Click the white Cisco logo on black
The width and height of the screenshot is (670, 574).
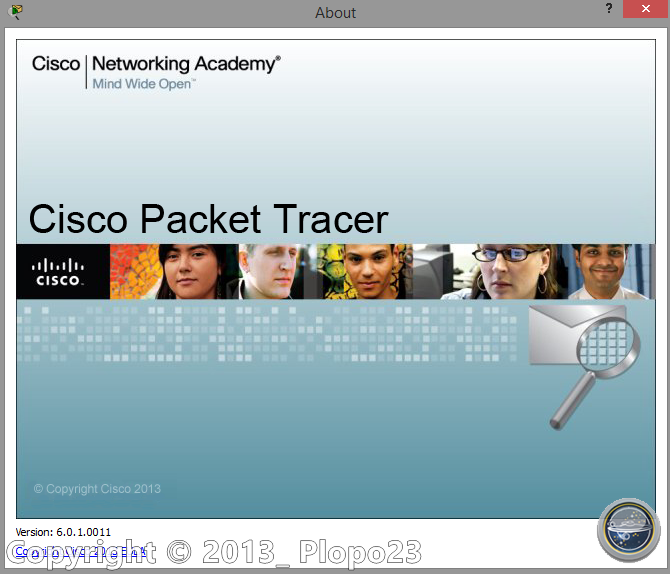click(x=58, y=272)
